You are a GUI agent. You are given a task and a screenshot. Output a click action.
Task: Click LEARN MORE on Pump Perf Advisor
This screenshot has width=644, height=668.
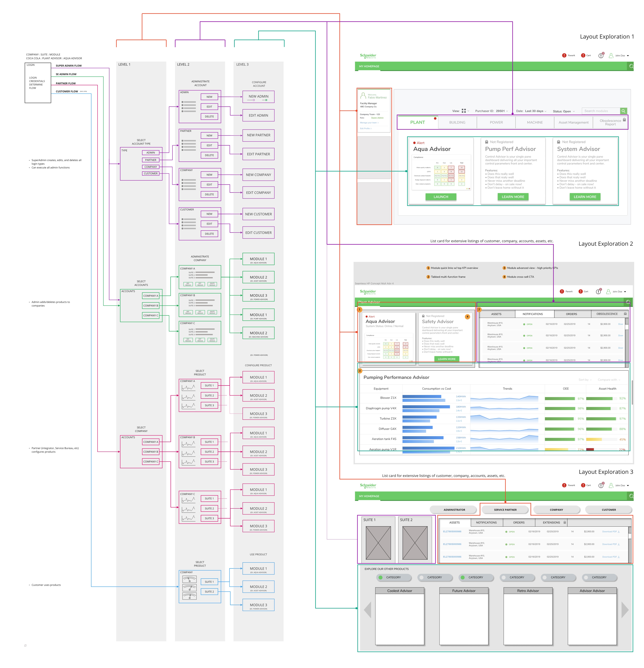(x=513, y=197)
